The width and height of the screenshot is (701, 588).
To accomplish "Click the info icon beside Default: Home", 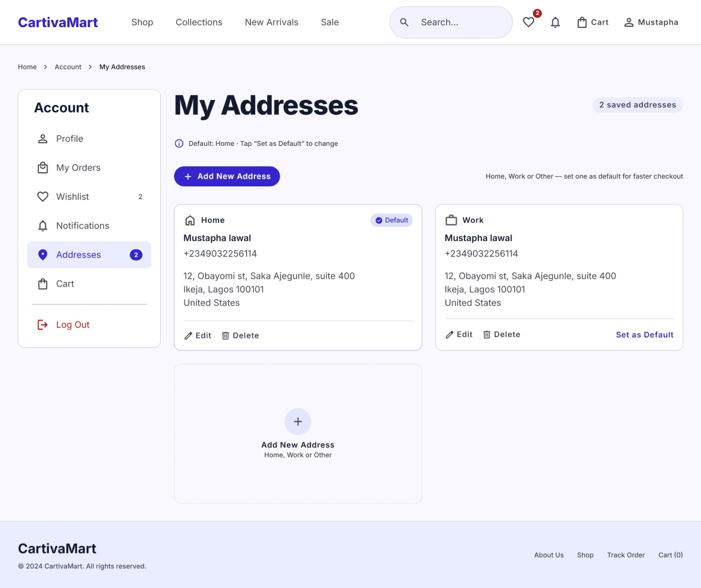I will pos(179,143).
